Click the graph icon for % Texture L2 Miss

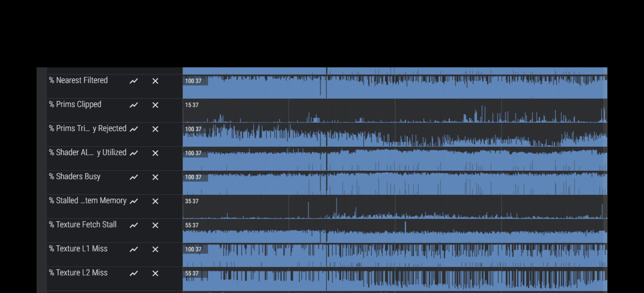[x=134, y=273]
